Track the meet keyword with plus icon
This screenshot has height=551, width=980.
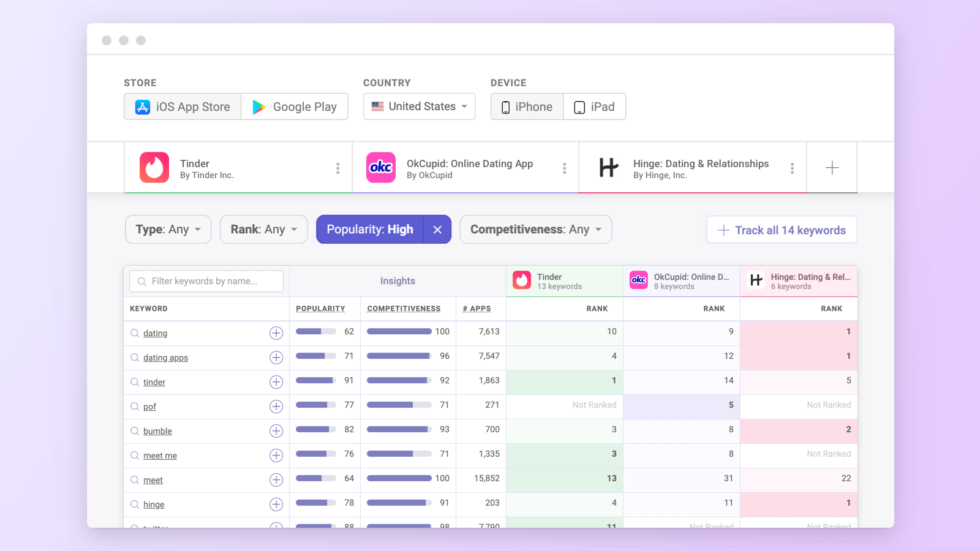(276, 480)
